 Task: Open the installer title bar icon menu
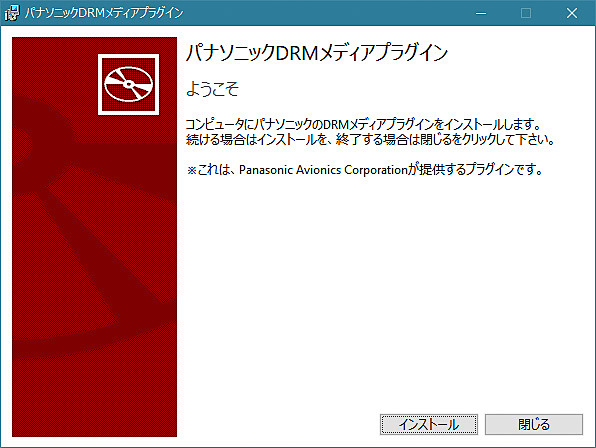[11, 13]
